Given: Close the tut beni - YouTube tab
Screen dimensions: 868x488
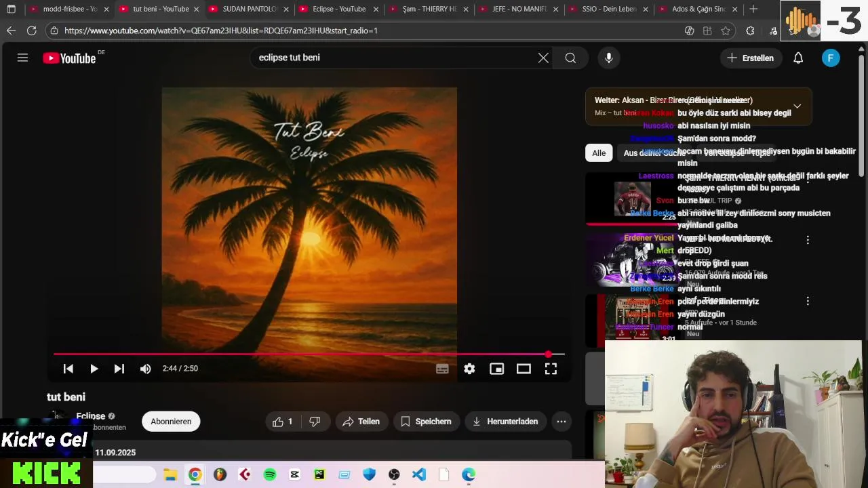Looking at the screenshot, I should (x=196, y=9).
